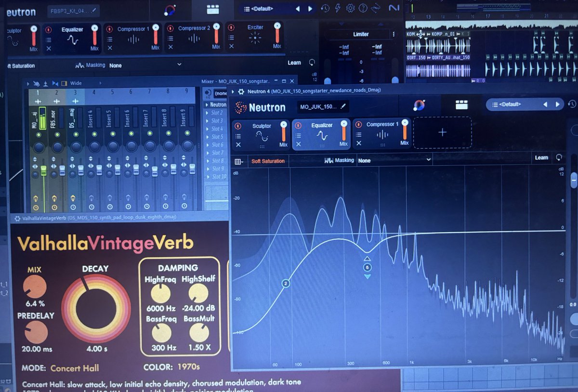578x392 pixels.
Task: Open Sculptor presets list icon in front Neutron
Action: click(x=237, y=136)
